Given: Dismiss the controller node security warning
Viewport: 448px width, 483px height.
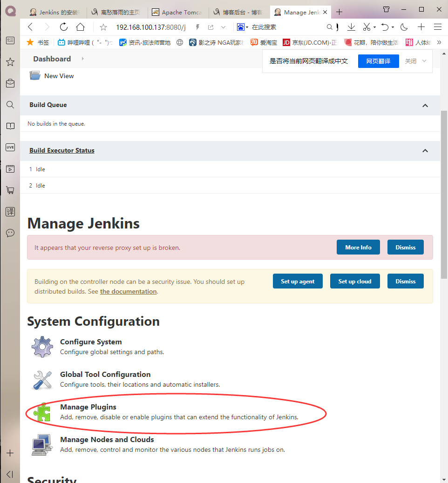Looking at the screenshot, I should pos(406,281).
